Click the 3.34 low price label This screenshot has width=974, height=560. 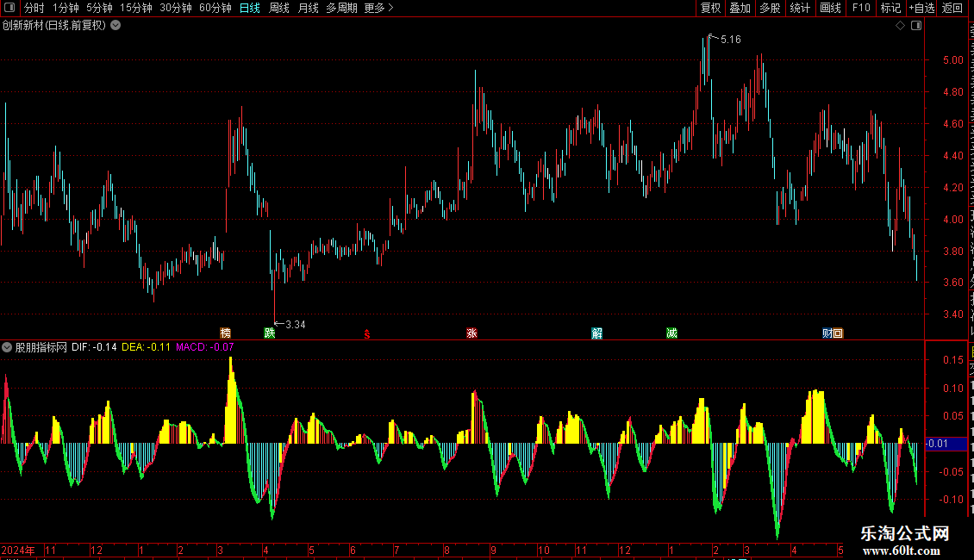click(295, 325)
